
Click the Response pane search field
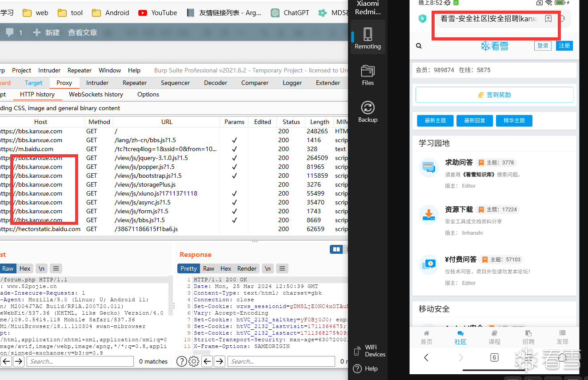tap(282, 361)
